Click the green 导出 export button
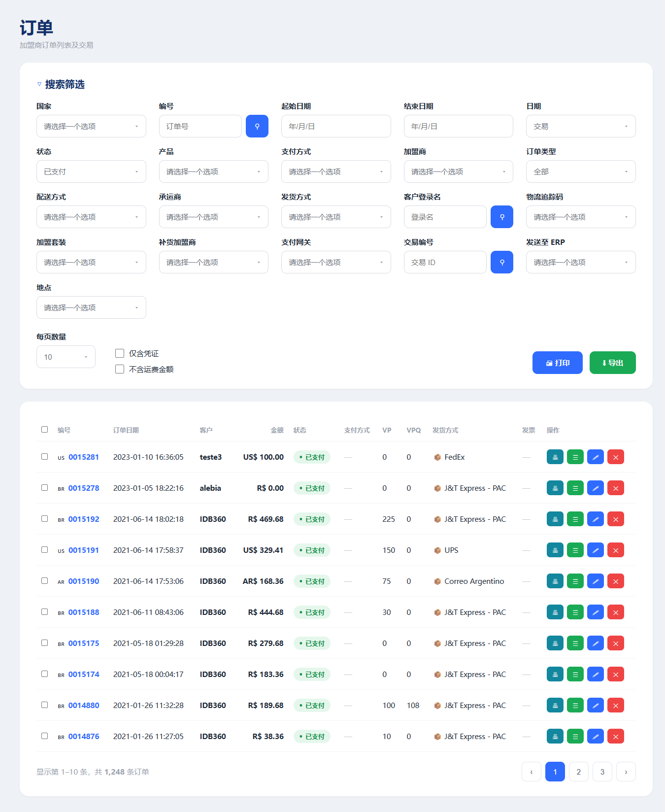 pyautogui.click(x=613, y=363)
